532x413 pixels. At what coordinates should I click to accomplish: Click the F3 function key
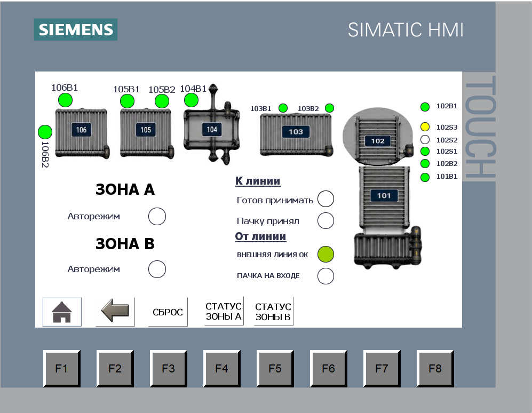168,369
